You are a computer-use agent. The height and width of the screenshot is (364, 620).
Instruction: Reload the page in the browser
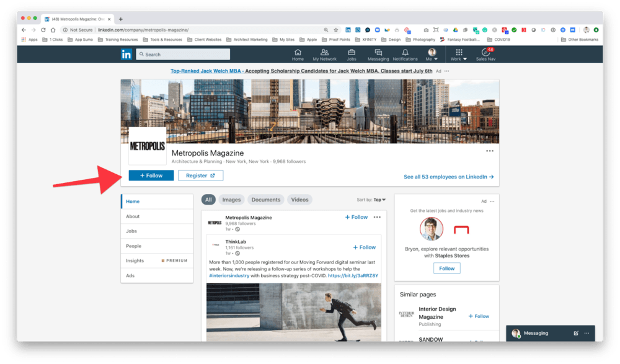[43, 30]
